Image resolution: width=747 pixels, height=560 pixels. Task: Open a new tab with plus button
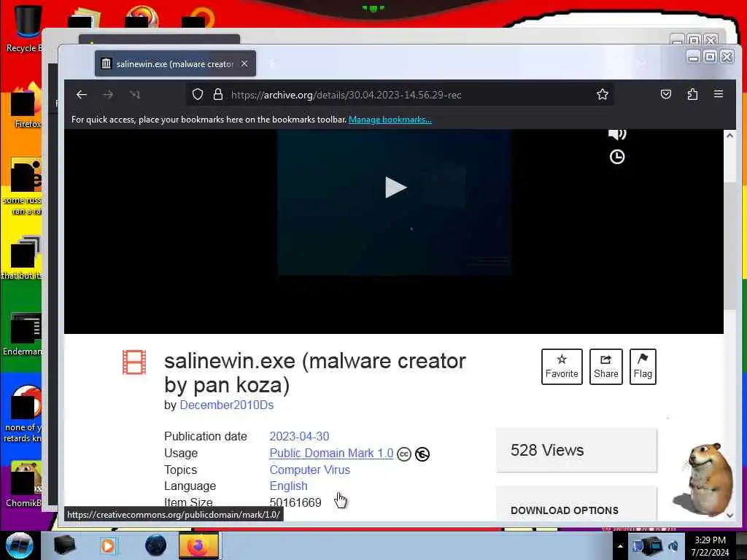tap(273, 64)
